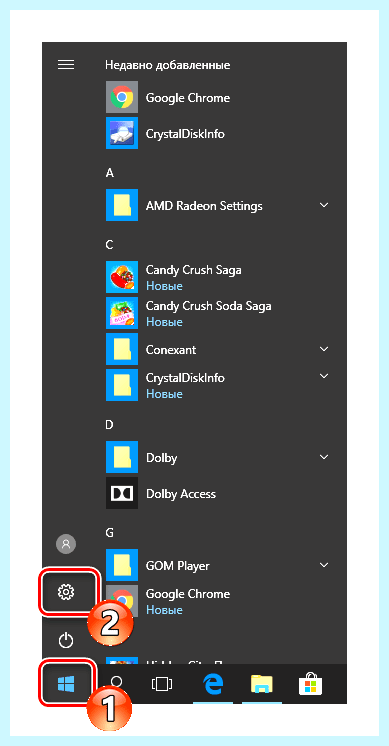389x746 pixels.
Task: Open the user account icon
Action: pyautogui.click(x=66, y=543)
